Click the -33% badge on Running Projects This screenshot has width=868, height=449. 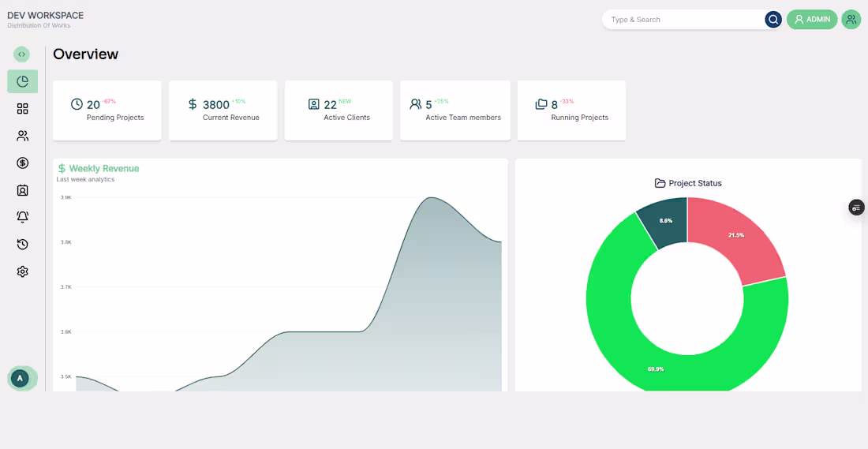click(x=567, y=101)
